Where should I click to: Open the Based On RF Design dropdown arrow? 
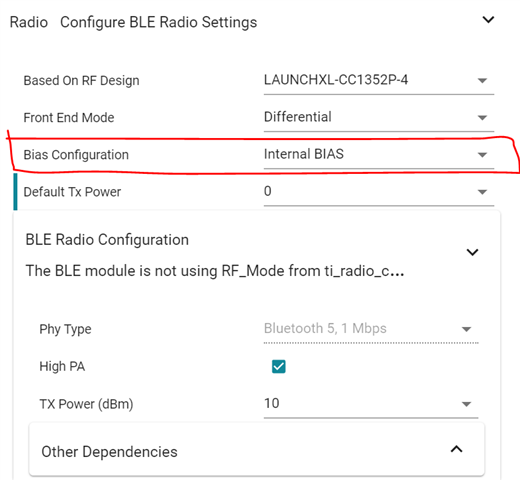coord(482,80)
